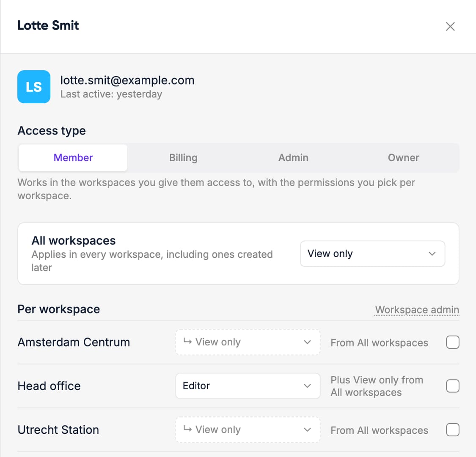This screenshot has height=457, width=476.
Task: Close the Lotte Smit panel
Action: click(450, 26)
